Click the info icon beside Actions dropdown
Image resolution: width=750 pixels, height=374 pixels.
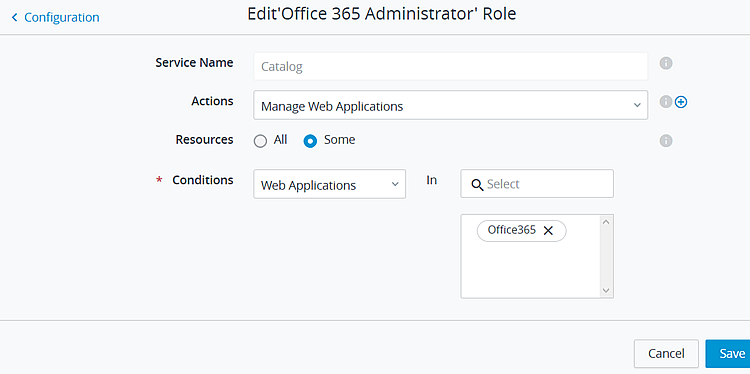point(666,102)
